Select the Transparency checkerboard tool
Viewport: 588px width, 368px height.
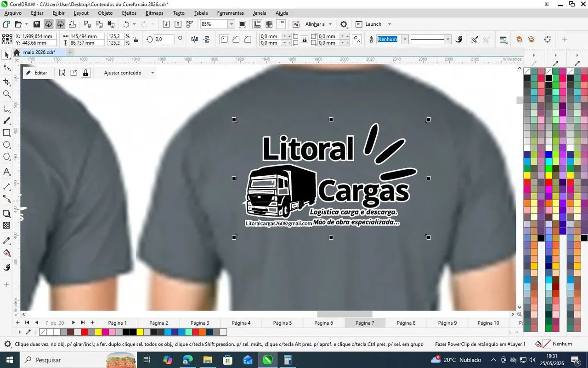tap(6, 225)
